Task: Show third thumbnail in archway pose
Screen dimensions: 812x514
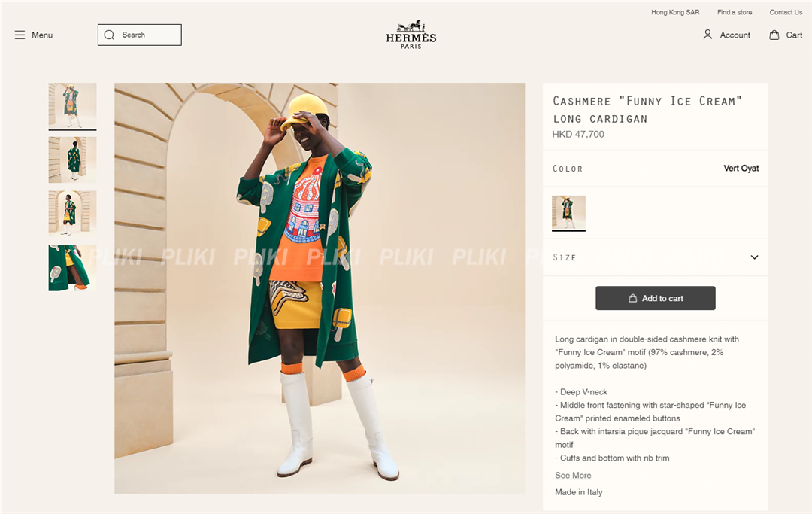Action: tap(72, 213)
